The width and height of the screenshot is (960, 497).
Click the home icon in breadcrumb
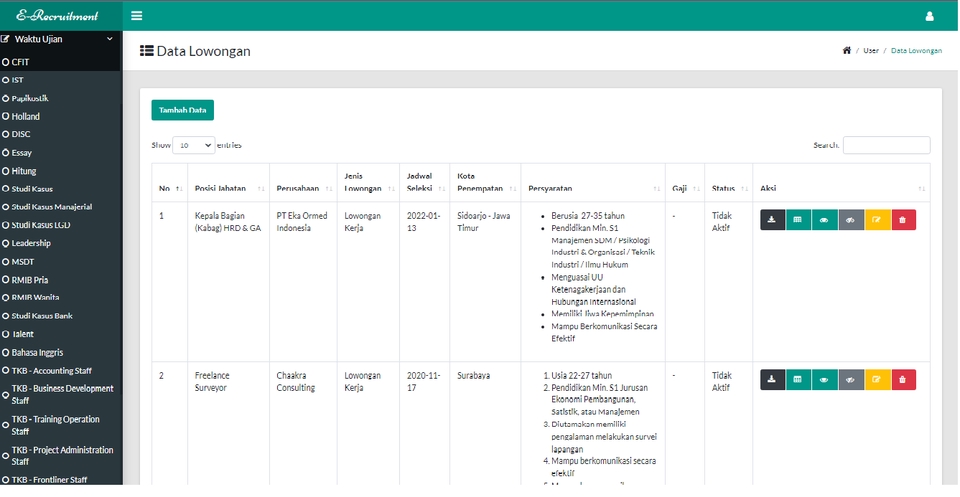pyautogui.click(x=847, y=51)
